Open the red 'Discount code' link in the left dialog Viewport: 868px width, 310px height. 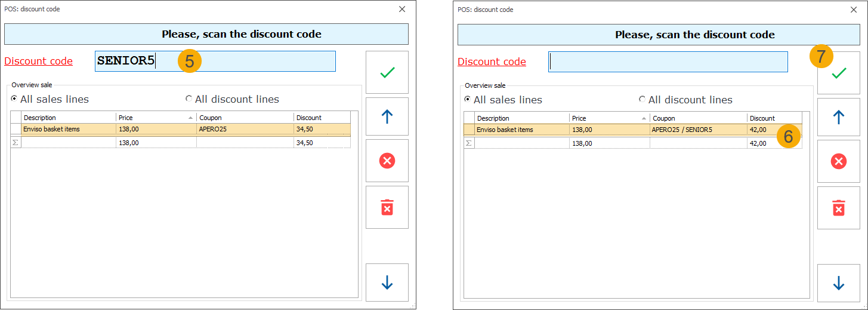point(38,61)
